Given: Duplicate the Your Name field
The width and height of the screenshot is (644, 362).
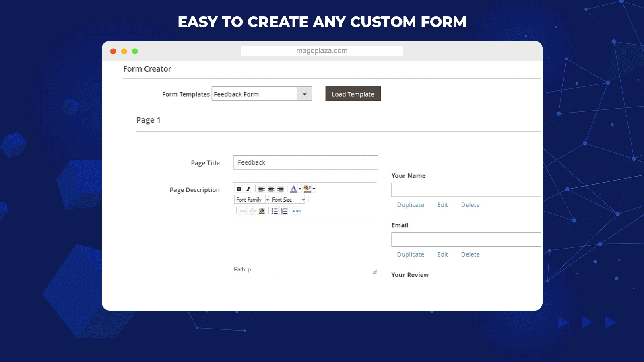Looking at the screenshot, I should pyautogui.click(x=411, y=205).
